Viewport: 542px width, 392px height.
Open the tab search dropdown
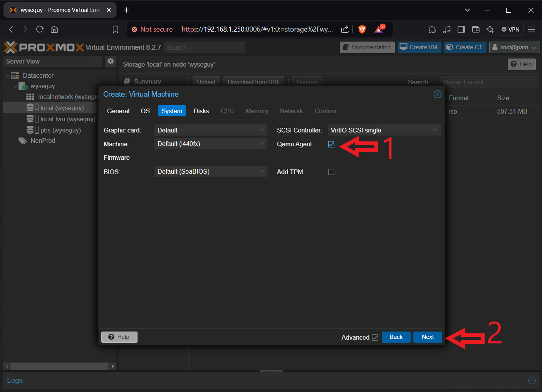click(467, 10)
